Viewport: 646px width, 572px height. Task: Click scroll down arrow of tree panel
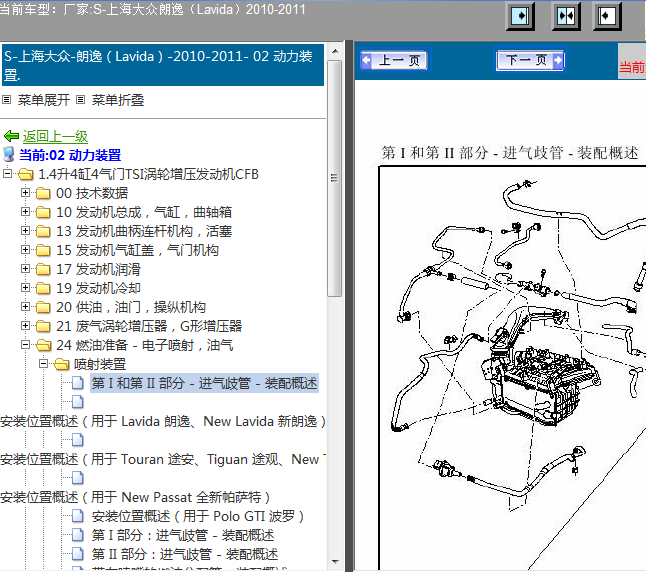click(335, 561)
